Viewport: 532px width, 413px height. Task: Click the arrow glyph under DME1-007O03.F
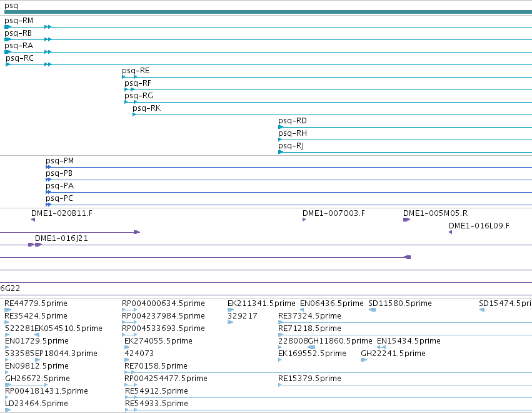[x=304, y=220]
